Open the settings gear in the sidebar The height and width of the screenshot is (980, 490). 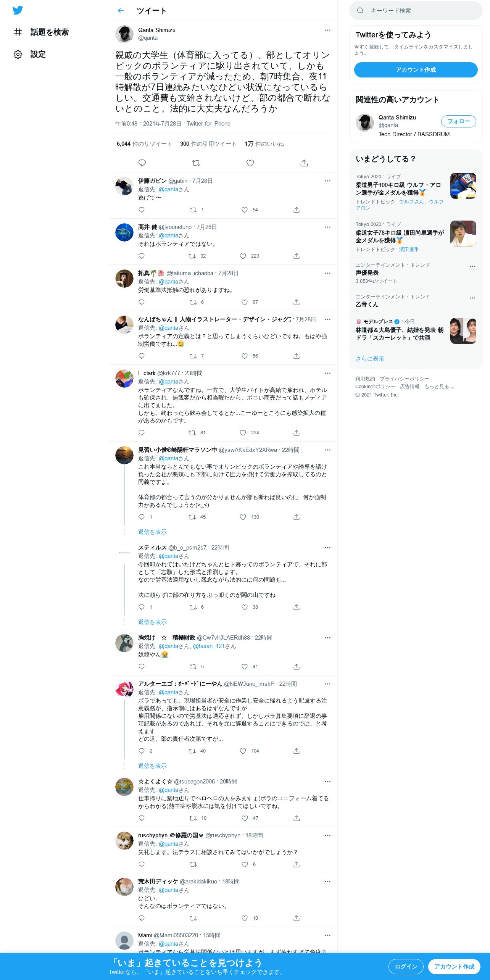(18, 54)
